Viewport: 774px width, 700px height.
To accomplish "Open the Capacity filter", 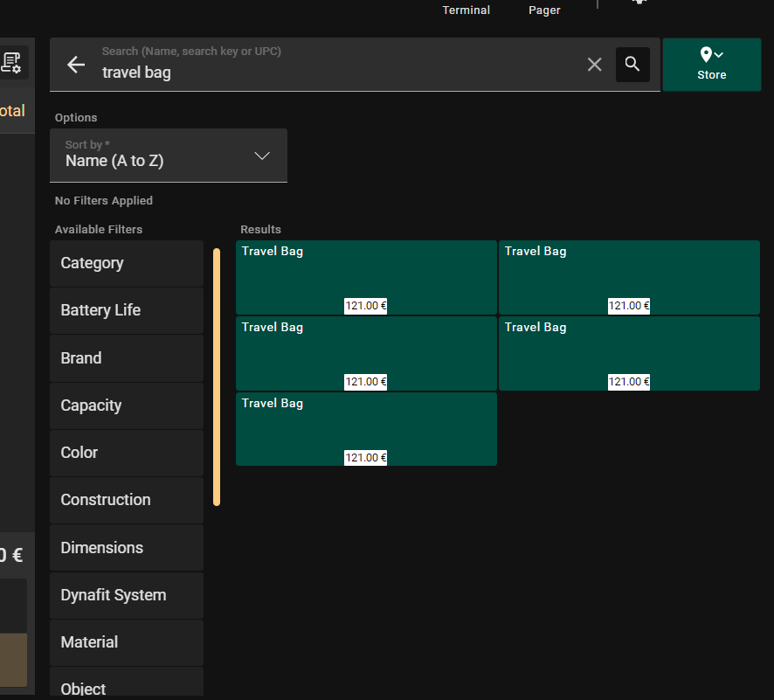I will point(127,405).
